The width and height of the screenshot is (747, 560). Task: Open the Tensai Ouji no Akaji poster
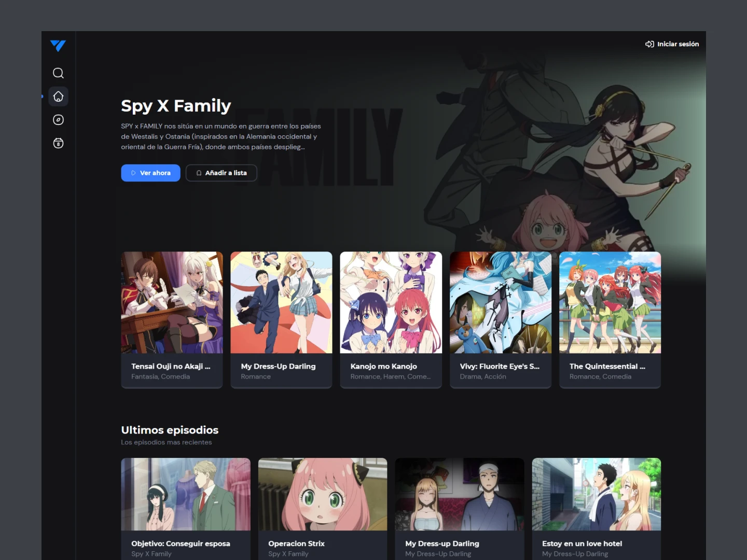tap(172, 302)
